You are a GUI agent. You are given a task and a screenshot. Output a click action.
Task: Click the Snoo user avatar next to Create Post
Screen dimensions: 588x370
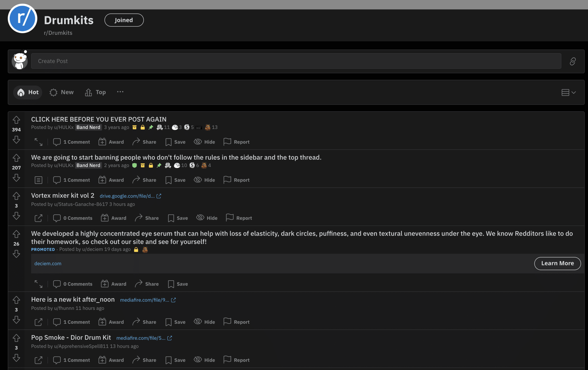point(20,60)
